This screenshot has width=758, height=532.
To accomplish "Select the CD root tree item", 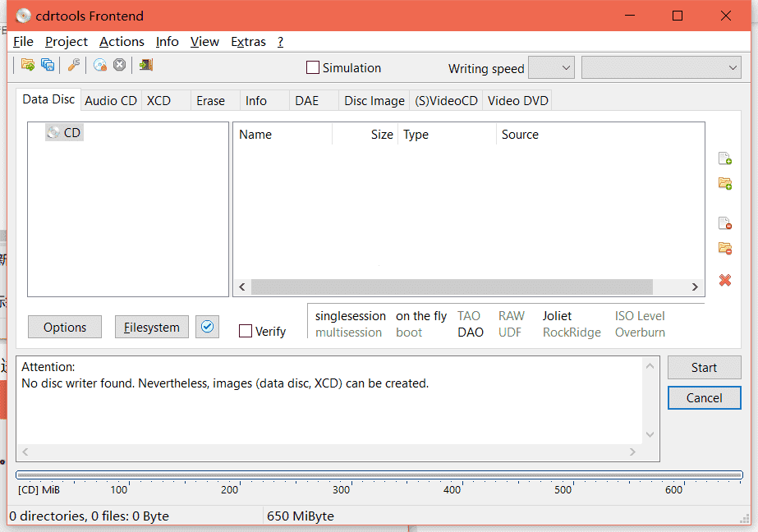I will coord(64,132).
